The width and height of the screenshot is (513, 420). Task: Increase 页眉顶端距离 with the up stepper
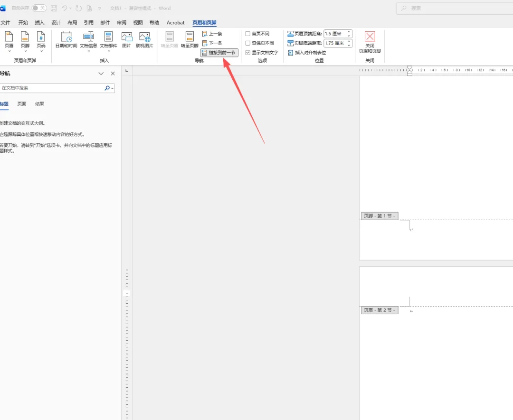[349, 32]
